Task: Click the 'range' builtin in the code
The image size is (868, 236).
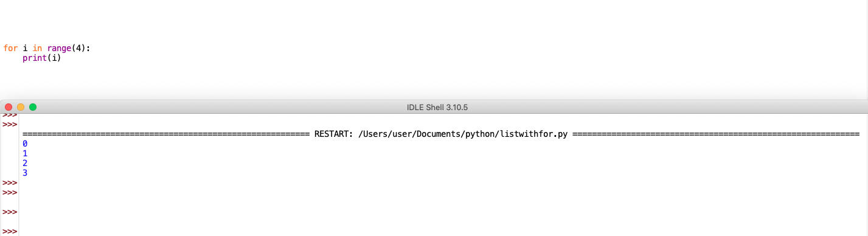Action: (60, 48)
